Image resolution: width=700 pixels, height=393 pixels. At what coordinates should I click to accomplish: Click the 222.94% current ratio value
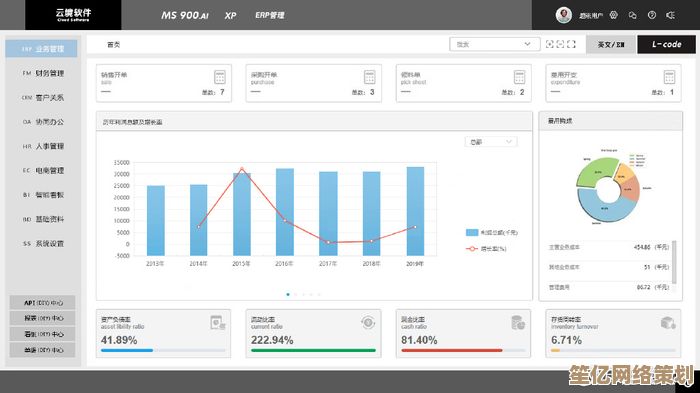click(x=272, y=340)
